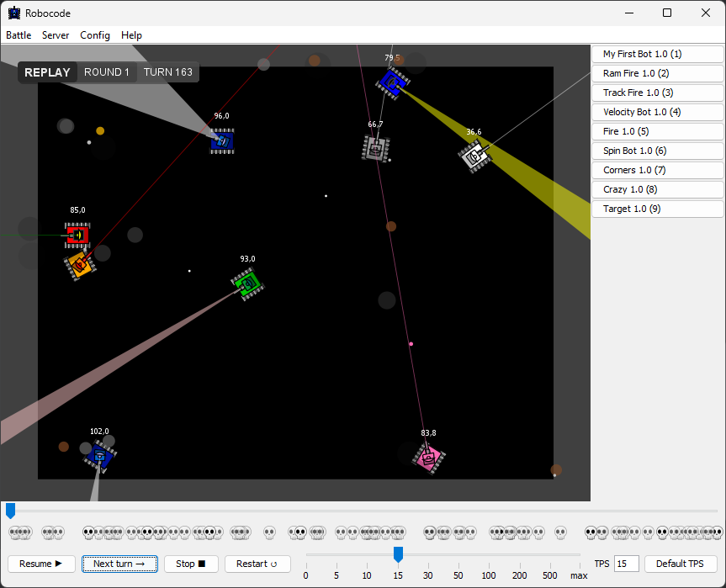Image resolution: width=726 pixels, height=588 pixels.
Task: Click the TPS speed slider handle
Action: (x=398, y=554)
